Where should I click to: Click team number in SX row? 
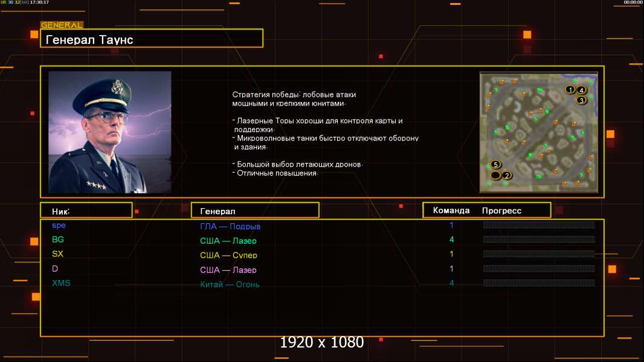point(451,254)
